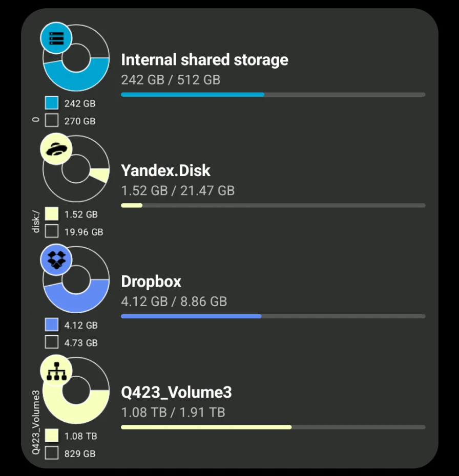Click the empty 829 GB free legend box

pyautogui.click(x=52, y=452)
